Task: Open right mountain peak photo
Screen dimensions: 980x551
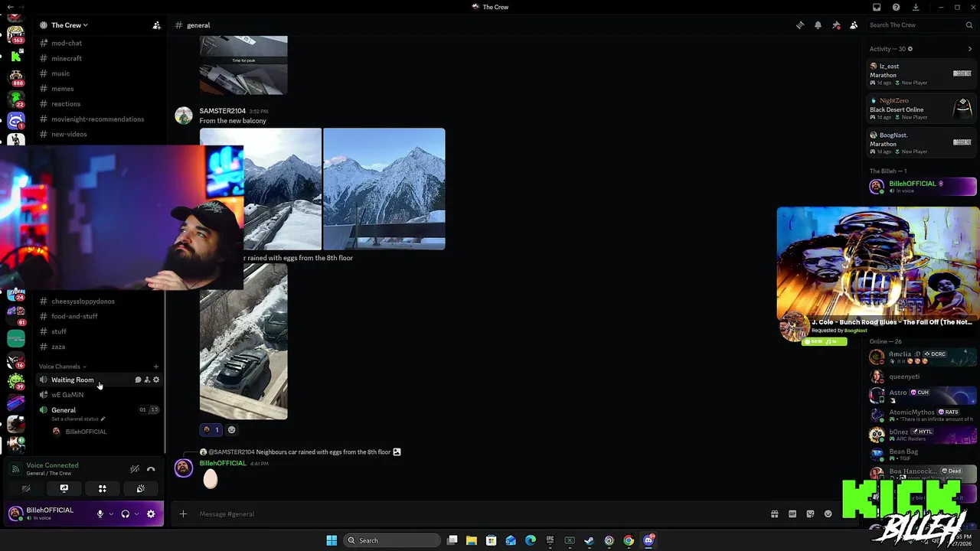Action: pyautogui.click(x=384, y=189)
